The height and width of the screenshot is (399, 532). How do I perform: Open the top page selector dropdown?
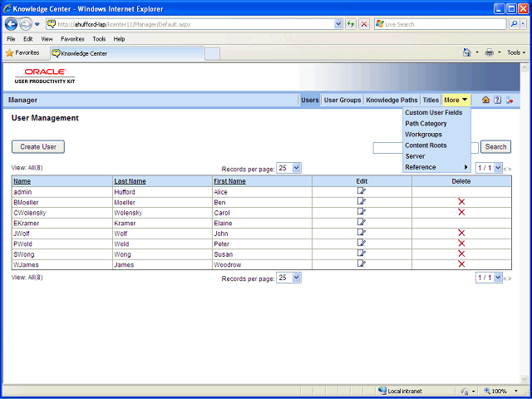(489, 168)
